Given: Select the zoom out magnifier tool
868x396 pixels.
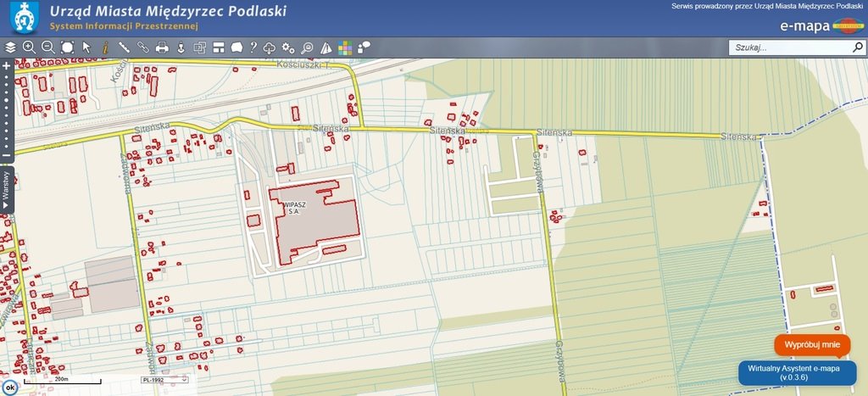Looking at the screenshot, I should (x=47, y=47).
